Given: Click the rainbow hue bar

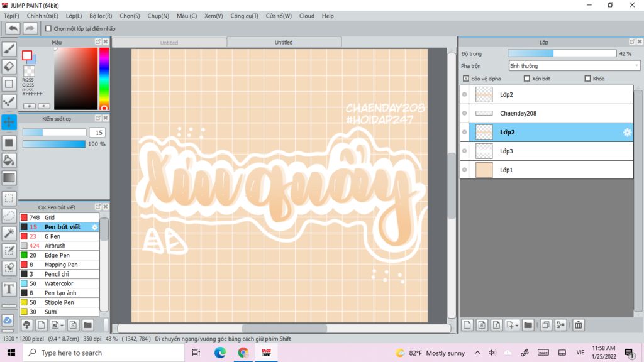Looking at the screenshot, I should [104, 79].
